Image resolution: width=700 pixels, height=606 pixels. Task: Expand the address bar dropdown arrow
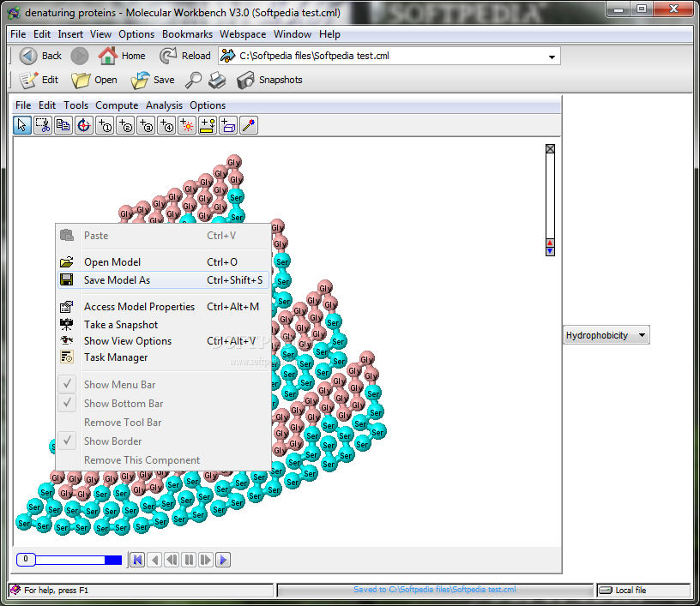pos(552,57)
